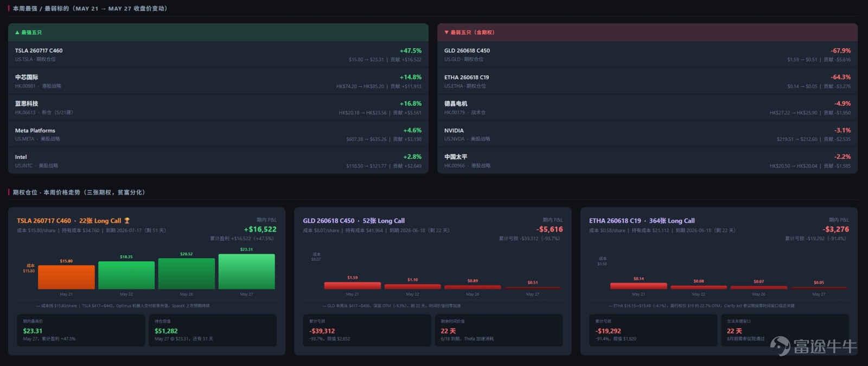Image resolution: width=868 pixels, height=366 pixels.
Task: Click the May 27 green bar in TSLA chart
Action: click(246, 271)
